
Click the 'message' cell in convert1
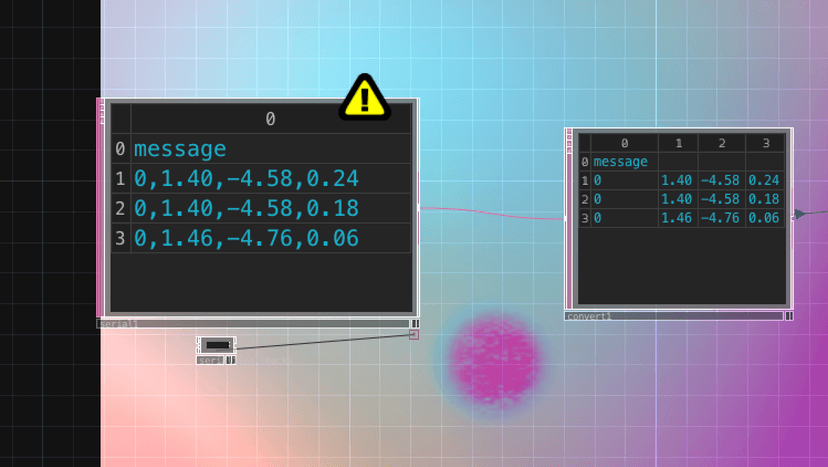click(624, 162)
